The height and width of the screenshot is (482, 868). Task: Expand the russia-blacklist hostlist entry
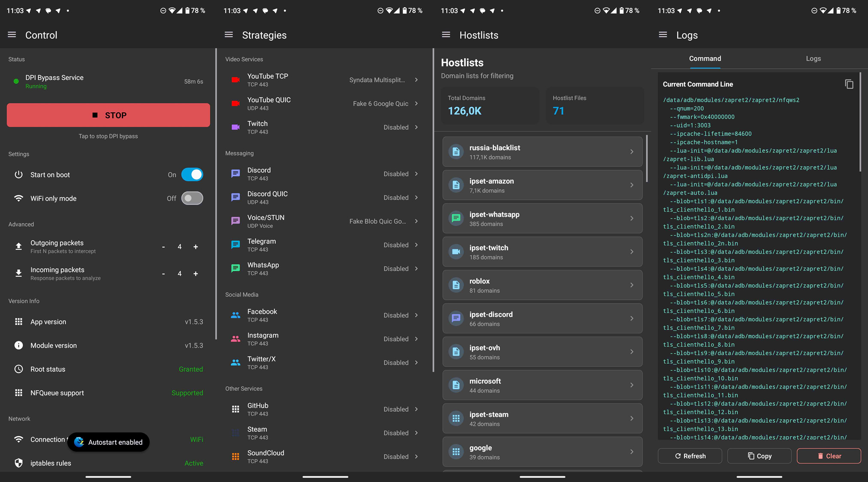[631, 152]
